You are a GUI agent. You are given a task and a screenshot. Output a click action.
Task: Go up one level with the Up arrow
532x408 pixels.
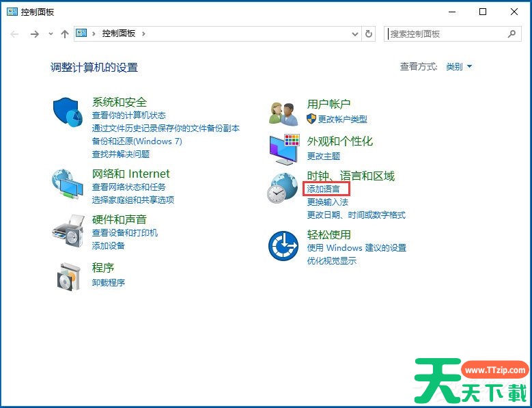click(x=64, y=34)
